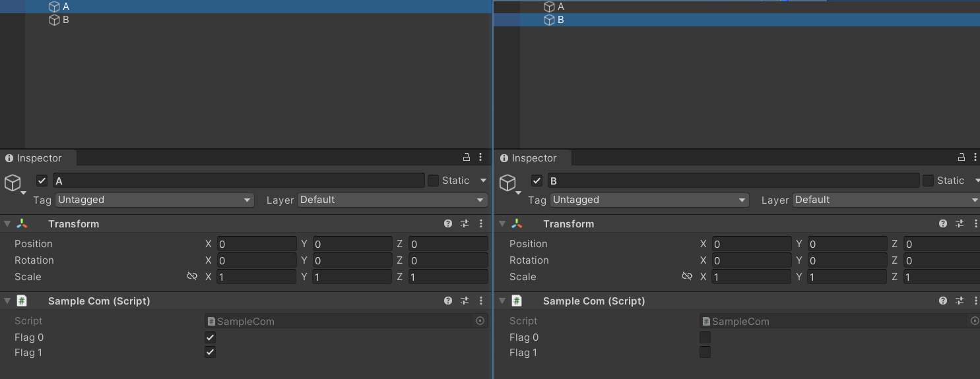980x379 pixels.
Task: Enable Flag 1 on object B
Action: 705,352
